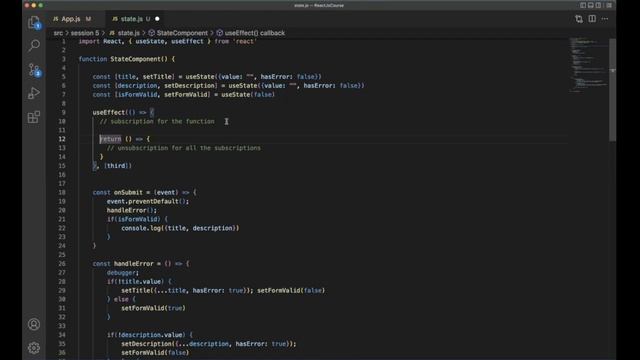Open the Source Control view
Viewport: 640px width, 360px height.
click(x=34, y=70)
